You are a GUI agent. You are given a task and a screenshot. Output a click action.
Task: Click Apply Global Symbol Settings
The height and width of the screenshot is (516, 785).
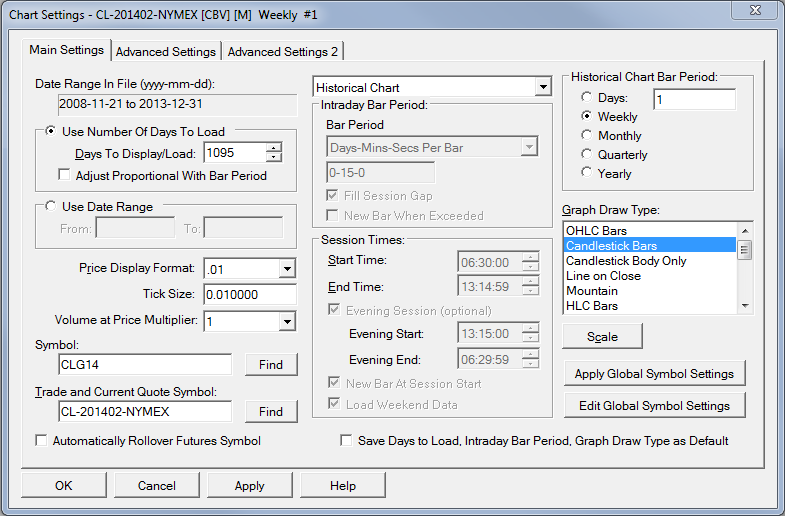(x=654, y=373)
